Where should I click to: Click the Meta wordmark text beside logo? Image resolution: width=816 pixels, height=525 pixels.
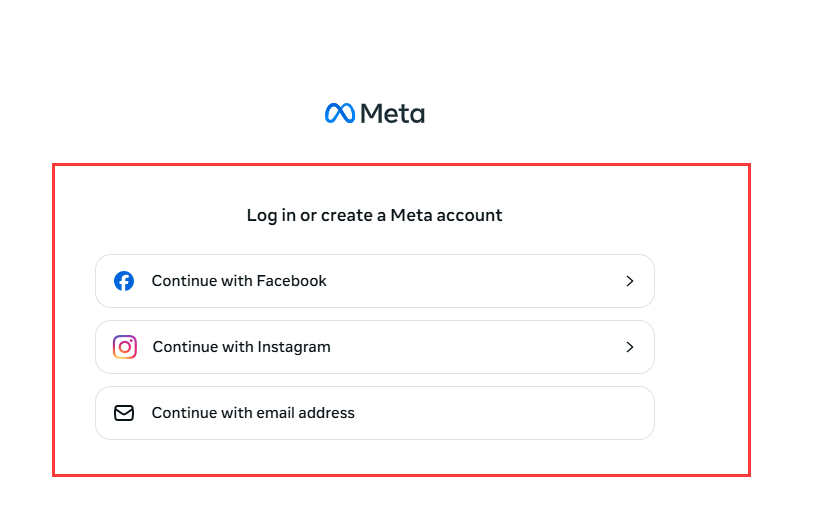(x=393, y=113)
